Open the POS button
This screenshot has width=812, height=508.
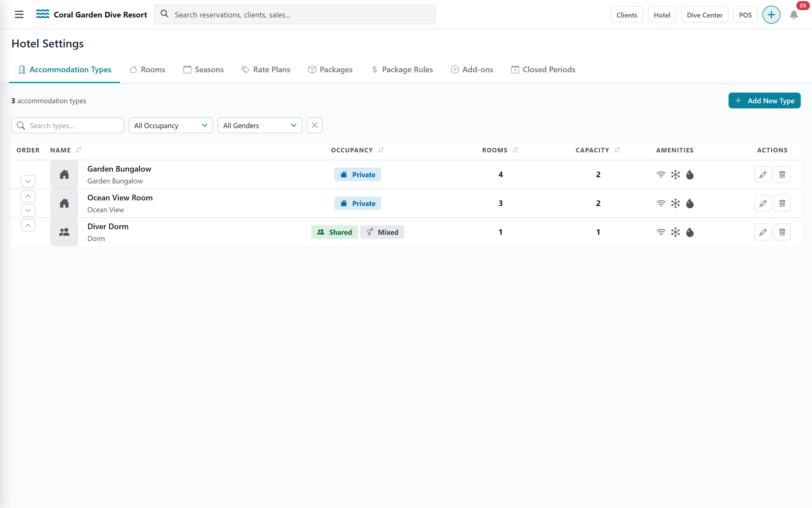coord(745,15)
